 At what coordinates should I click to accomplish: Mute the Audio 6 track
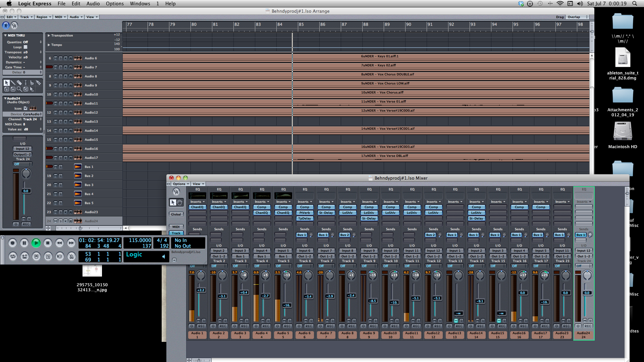[56, 58]
